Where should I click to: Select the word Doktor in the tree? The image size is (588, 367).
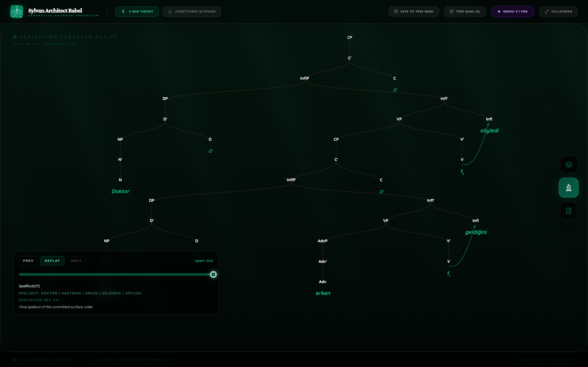tap(120, 191)
